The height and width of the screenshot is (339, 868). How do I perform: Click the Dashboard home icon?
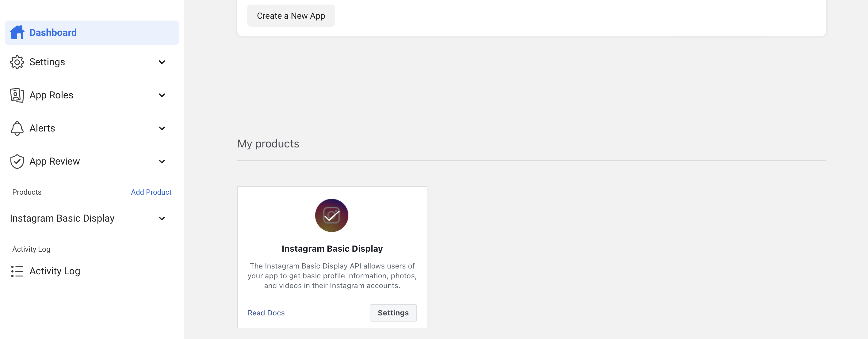tap(17, 32)
